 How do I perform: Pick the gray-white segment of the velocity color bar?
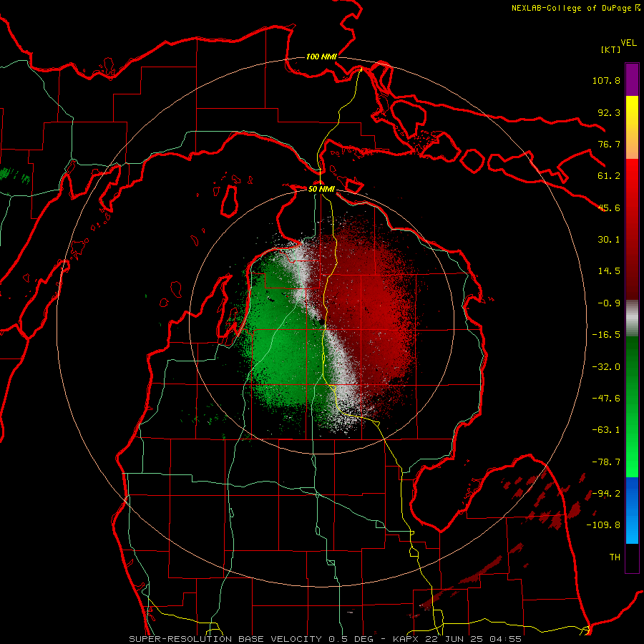tap(632, 318)
